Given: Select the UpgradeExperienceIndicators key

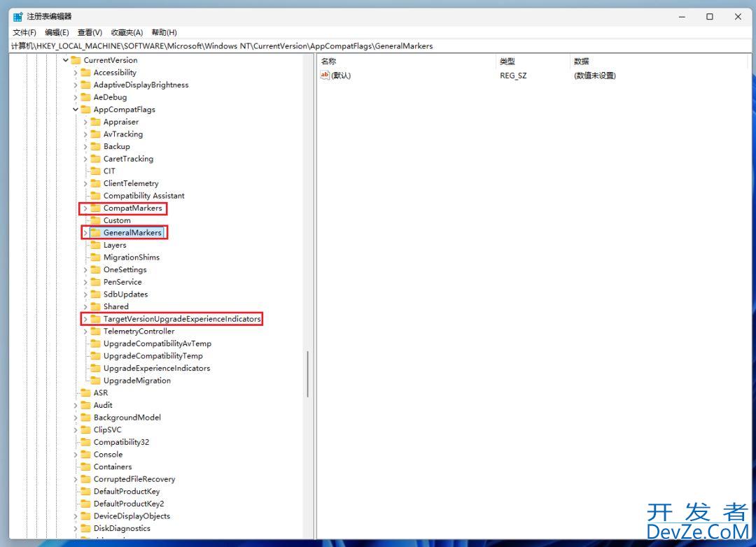Looking at the screenshot, I should pos(157,368).
